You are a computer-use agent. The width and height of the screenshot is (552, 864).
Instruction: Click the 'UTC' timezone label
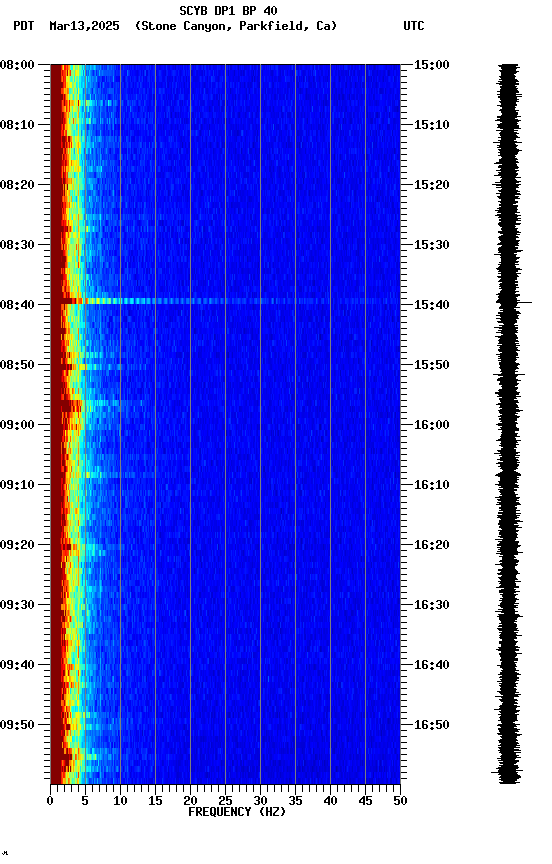pyautogui.click(x=414, y=26)
